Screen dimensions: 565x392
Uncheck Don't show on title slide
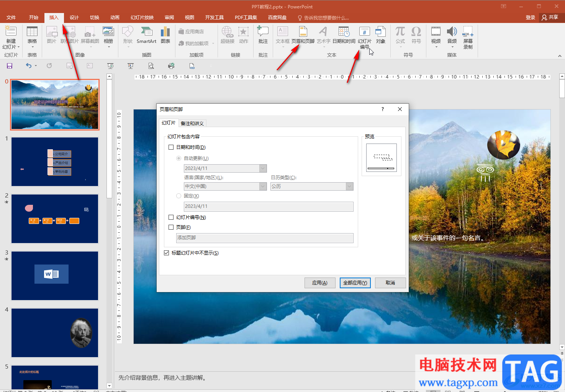click(x=166, y=253)
